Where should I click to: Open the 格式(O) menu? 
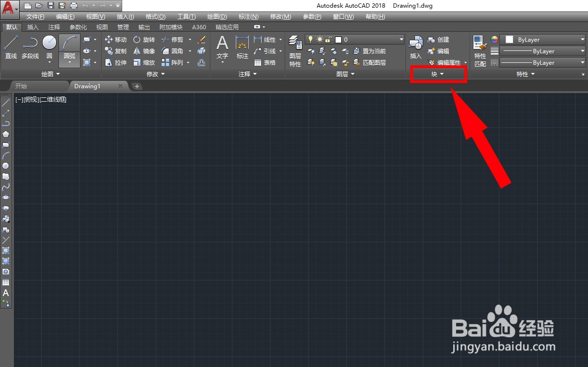[x=155, y=17]
